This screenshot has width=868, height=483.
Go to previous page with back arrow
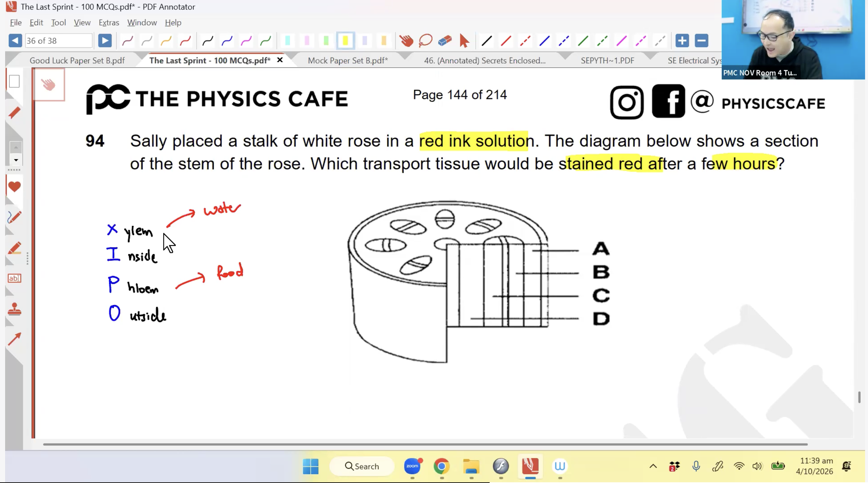coord(15,41)
